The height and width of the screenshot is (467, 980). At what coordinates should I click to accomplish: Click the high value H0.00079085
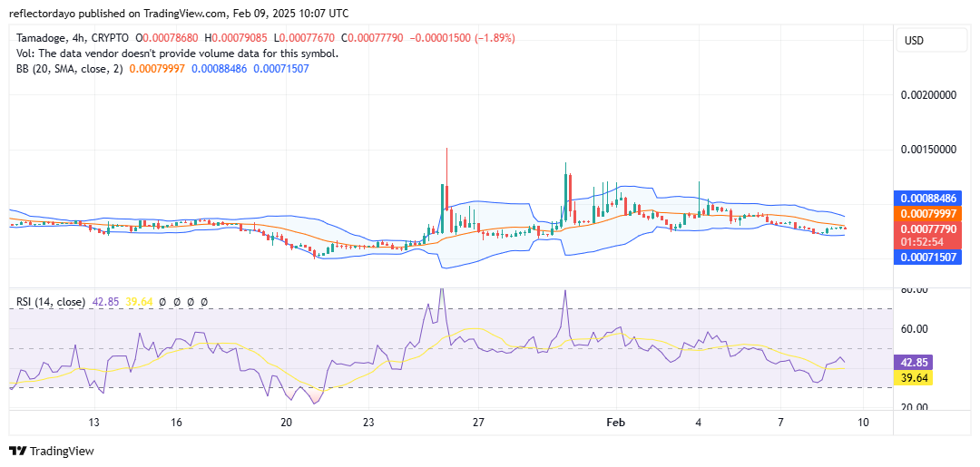[x=235, y=39]
